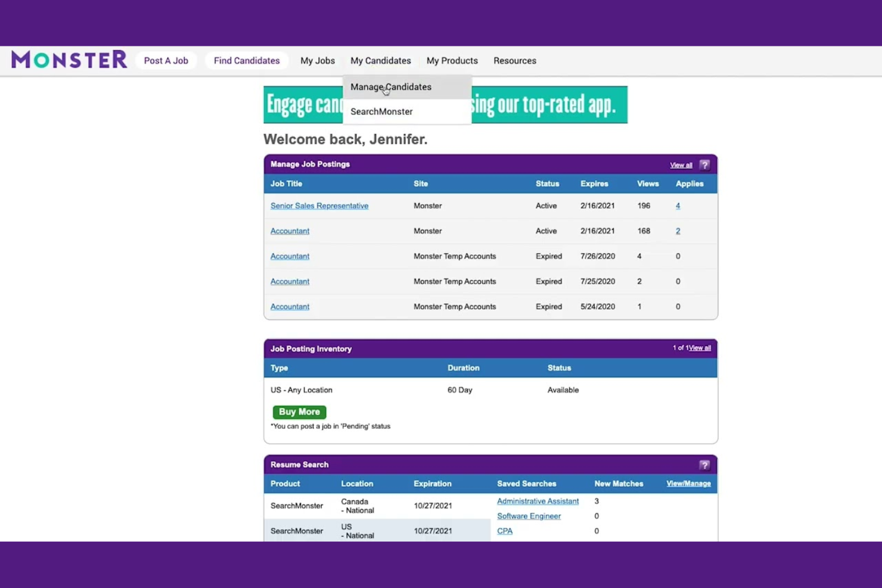The width and height of the screenshot is (882, 588).
Task: Click View/Manage in Resume Search
Action: (688, 484)
